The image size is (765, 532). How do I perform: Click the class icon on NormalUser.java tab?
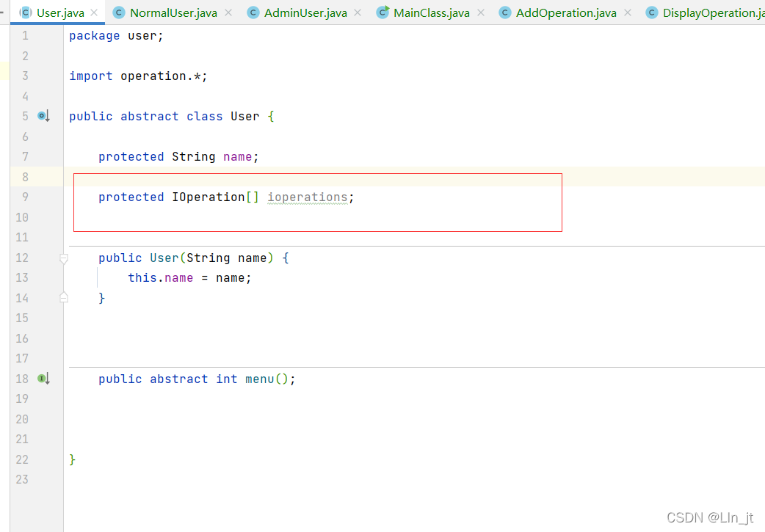coord(118,12)
